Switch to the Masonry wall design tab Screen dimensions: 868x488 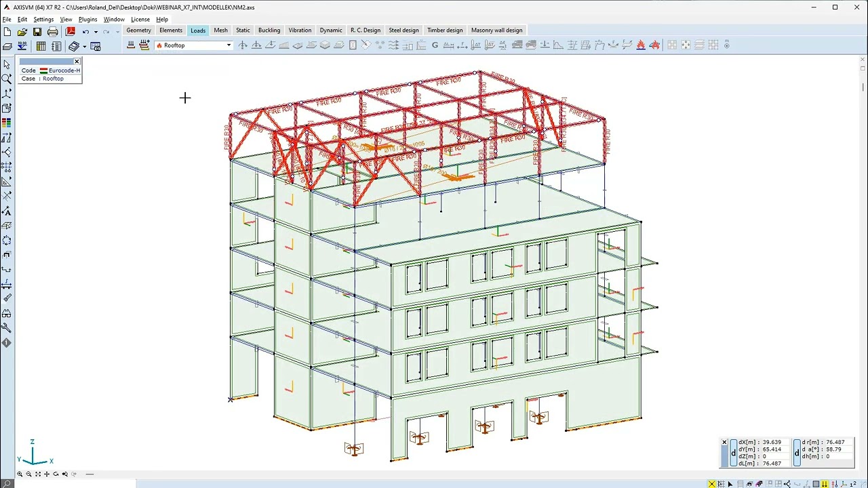pos(497,30)
